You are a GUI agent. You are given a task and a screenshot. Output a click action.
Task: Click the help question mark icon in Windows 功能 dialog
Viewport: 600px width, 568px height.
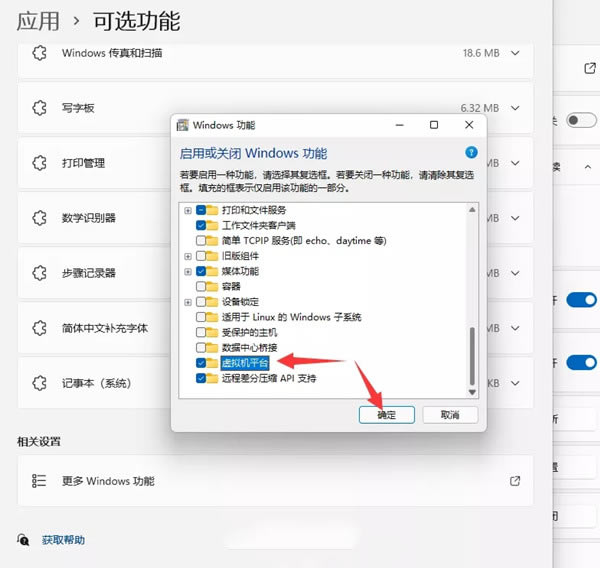pos(471,152)
